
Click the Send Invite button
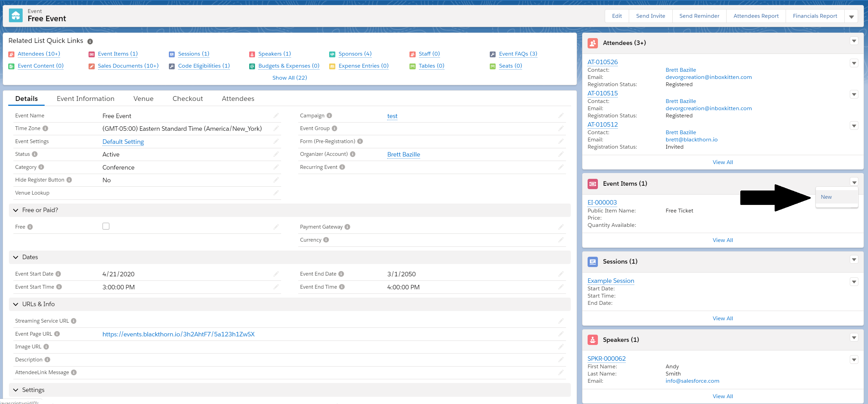[x=650, y=16]
